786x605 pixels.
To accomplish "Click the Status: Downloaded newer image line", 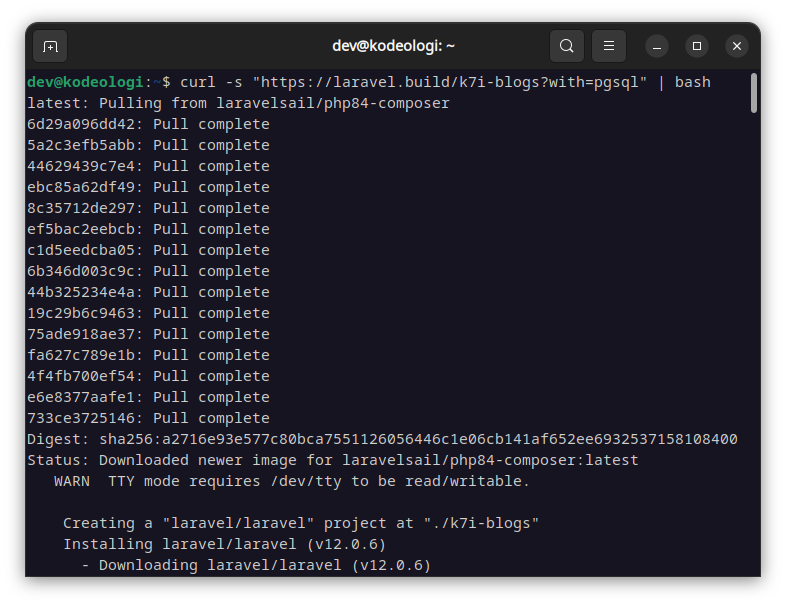I will point(333,460).
